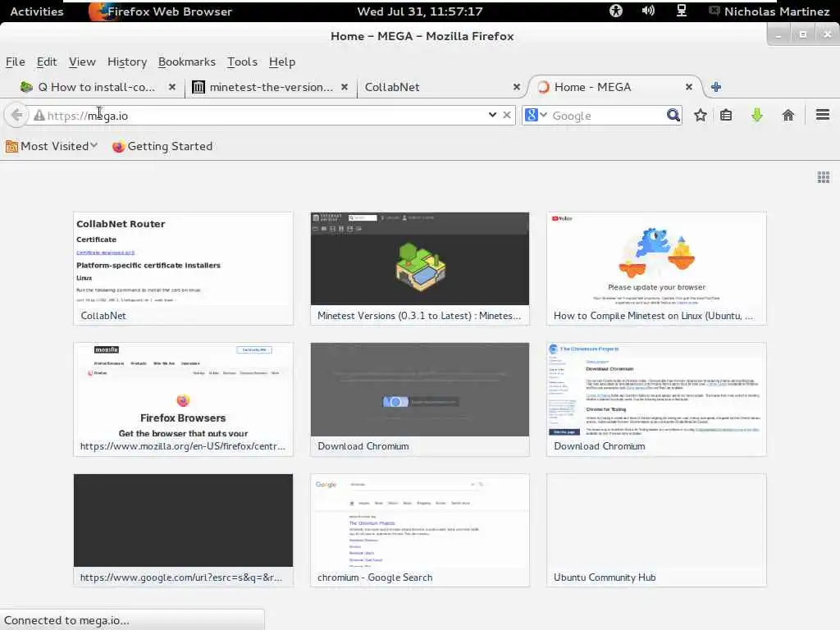Switch to the 'minetest-the-version...' tab
The image size is (840, 630).
(x=270, y=87)
